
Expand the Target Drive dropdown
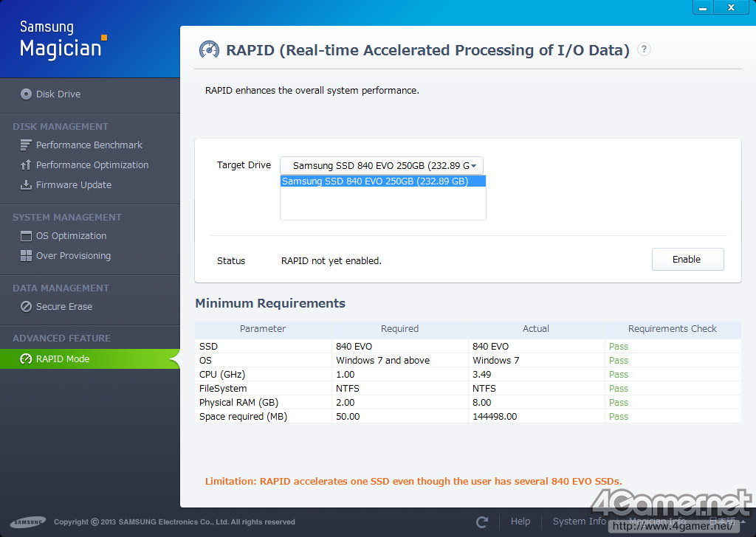point(382,166)
